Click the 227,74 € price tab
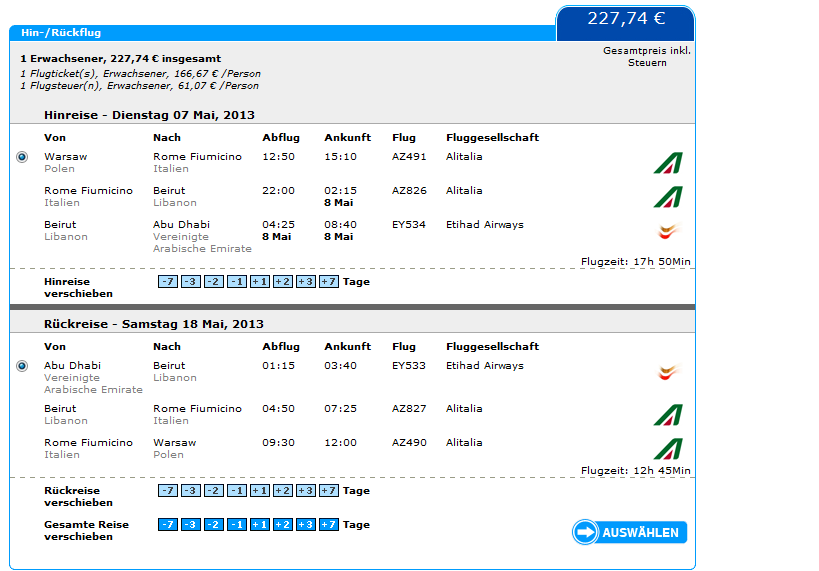The height and width of the screenshot is (571, 819). [626, 23]
